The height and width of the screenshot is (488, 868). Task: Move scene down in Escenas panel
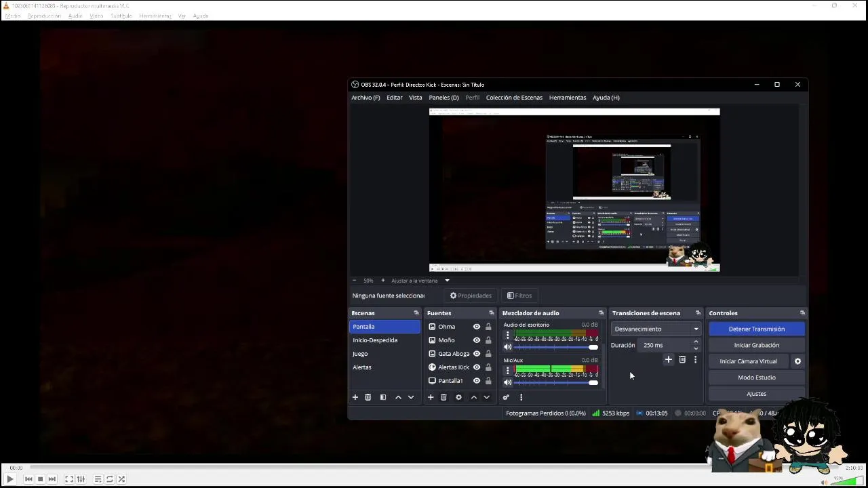click(x=411, y=397)
